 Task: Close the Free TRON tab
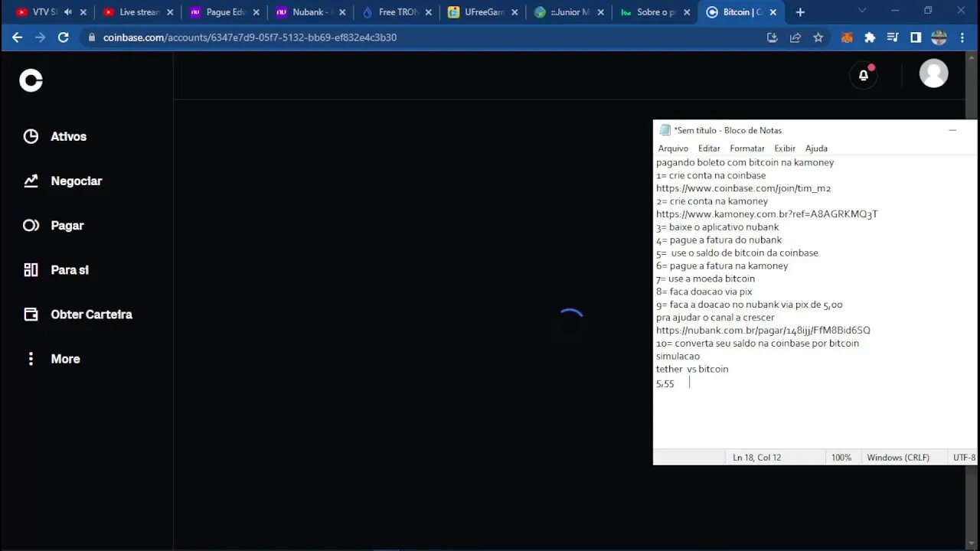click(x=429, y=12)
